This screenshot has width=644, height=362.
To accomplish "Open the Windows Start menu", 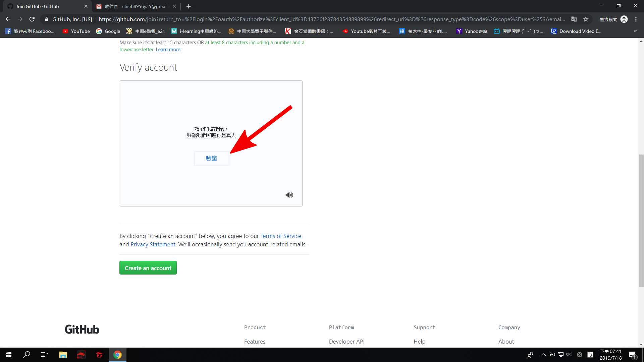I will pyautogui.click(x=9, y=355).
